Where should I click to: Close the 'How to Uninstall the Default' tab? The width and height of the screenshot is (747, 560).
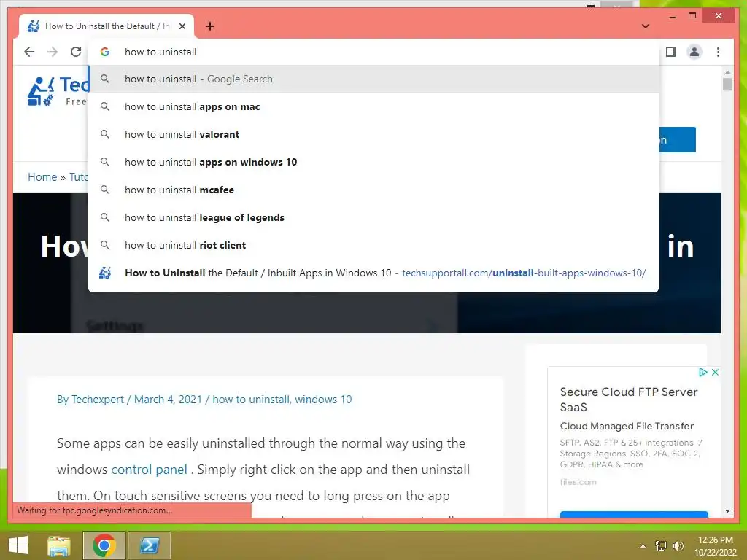click(182, 26)
